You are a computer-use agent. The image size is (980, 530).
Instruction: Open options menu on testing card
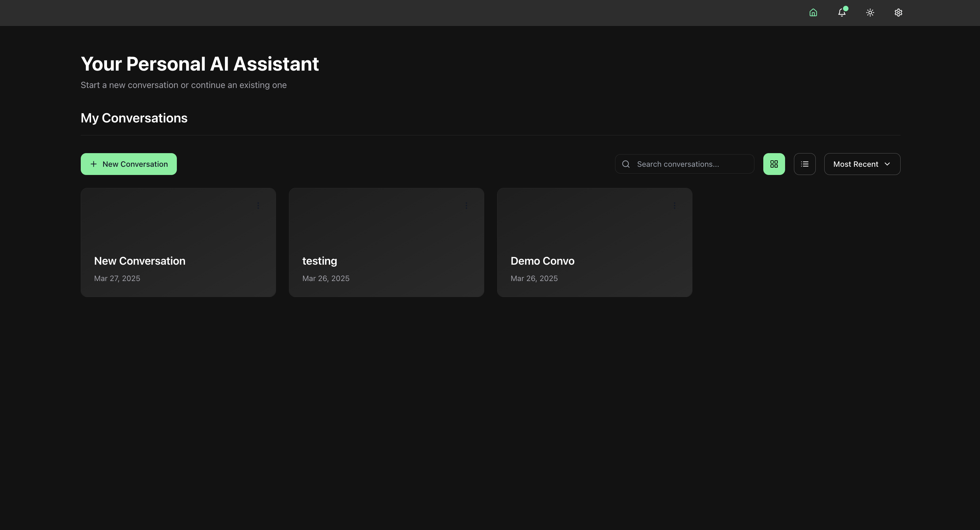point(466,206)
